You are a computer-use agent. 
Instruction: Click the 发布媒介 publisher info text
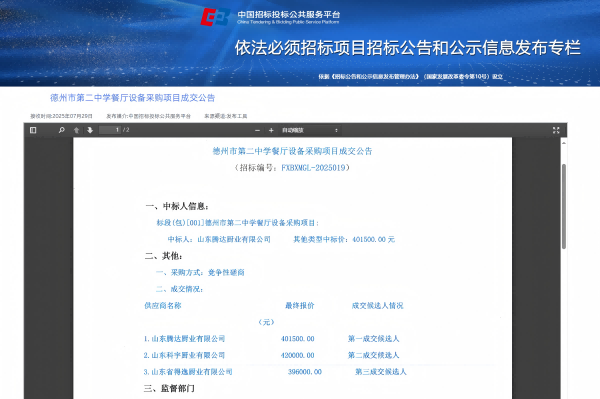[x=148, y=116]
